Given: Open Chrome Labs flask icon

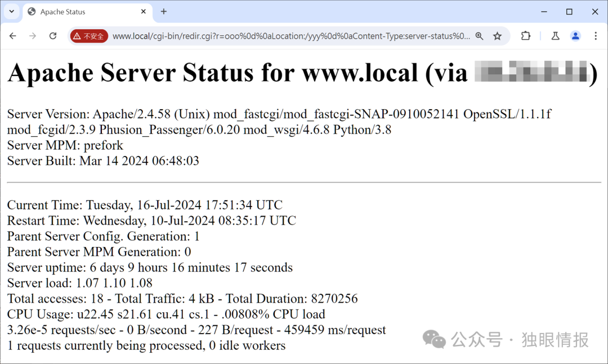Looking at the screenshot, I should click(x=555, y=36).
